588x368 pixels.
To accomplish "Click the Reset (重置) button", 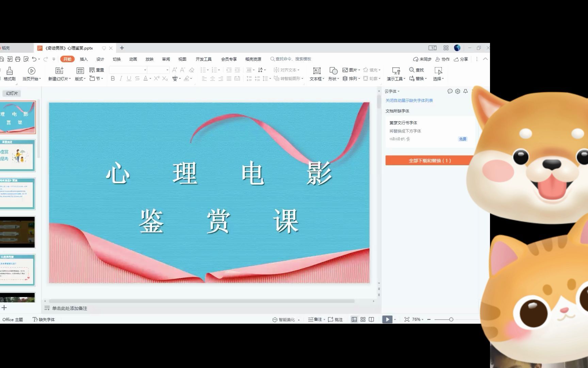I will (97, 70).
